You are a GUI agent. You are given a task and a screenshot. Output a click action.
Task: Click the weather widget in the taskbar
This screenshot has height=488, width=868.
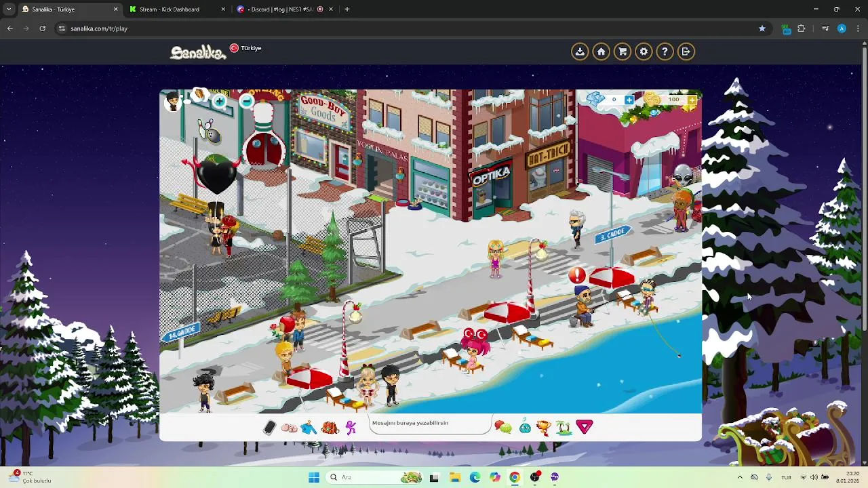(31, 477)
